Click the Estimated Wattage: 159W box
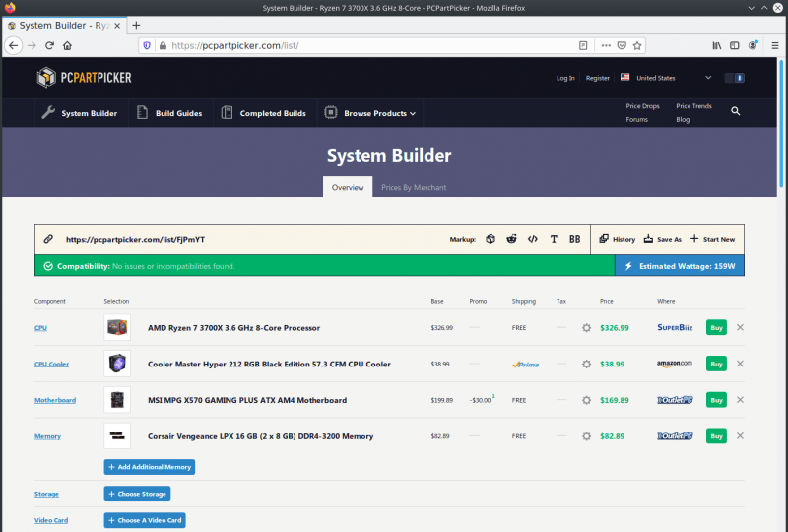The image size is (788, 532). (680, 265)
